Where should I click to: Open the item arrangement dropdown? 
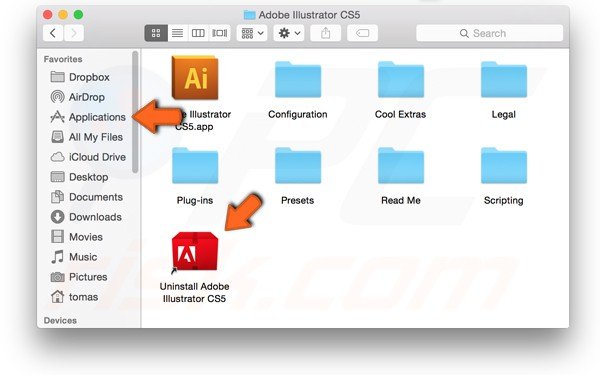[252, 33]
